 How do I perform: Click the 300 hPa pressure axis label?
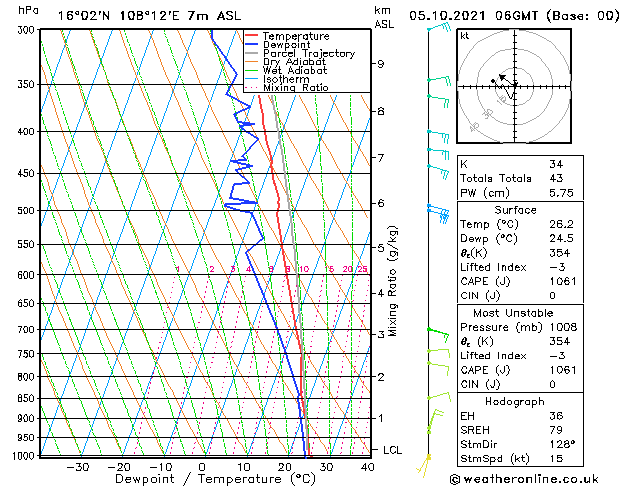coord(28,30)
